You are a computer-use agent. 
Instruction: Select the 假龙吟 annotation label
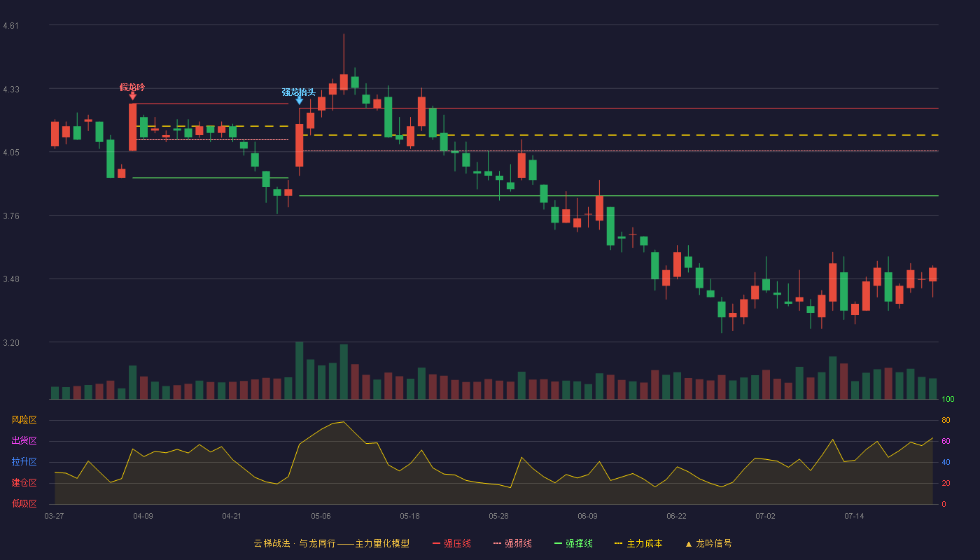point(132,87)
